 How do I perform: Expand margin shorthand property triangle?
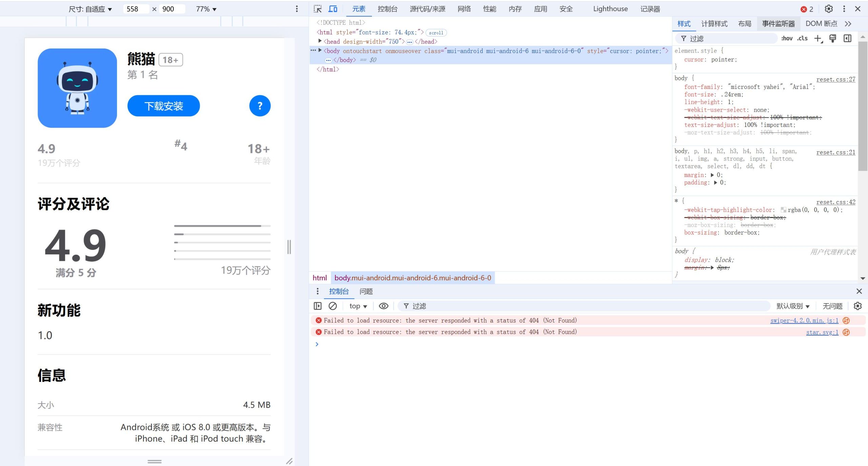[x=712, y=175]
